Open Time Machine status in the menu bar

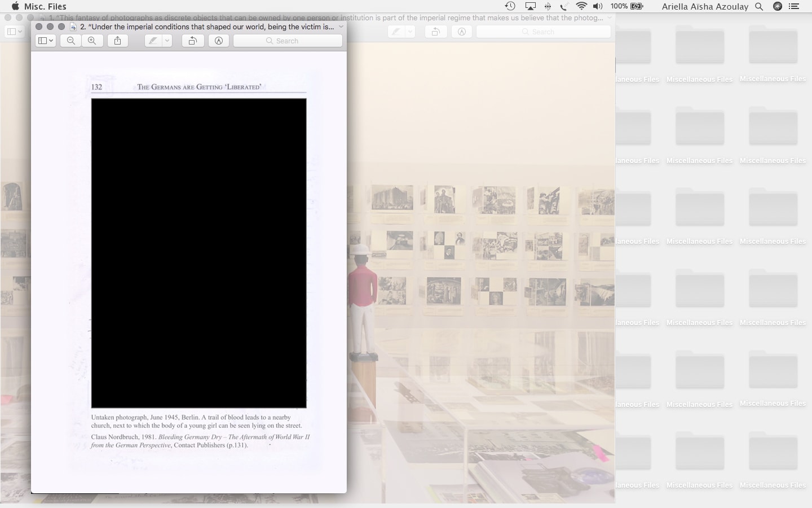click(x=510, y=6)
